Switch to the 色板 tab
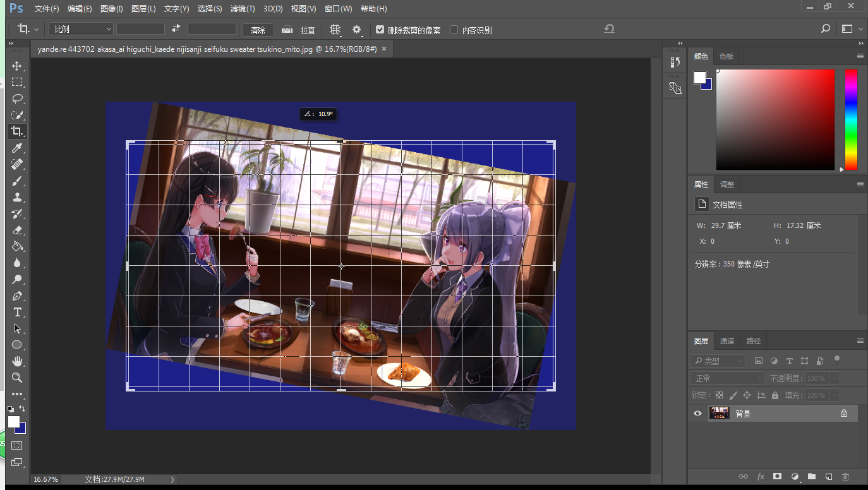 [x=726, y=56]
